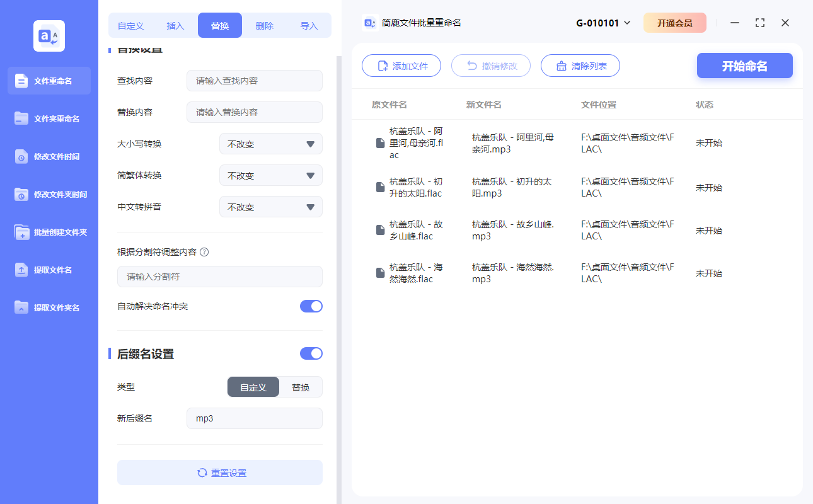Select the 修改文件夹时间 tool
The image size is (813, 504).
pyautogui.click(x=49, y=194)
